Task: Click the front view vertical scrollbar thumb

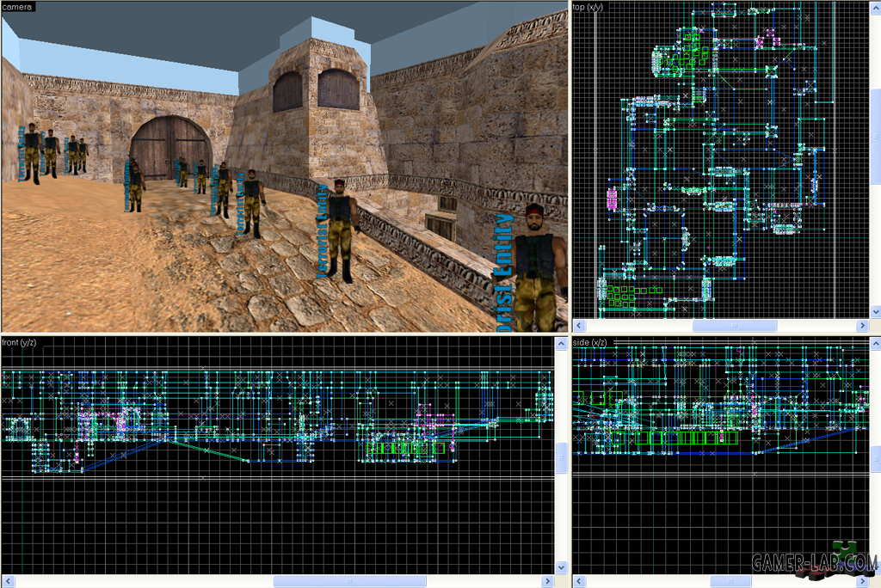Action: [x=561, y=459]
